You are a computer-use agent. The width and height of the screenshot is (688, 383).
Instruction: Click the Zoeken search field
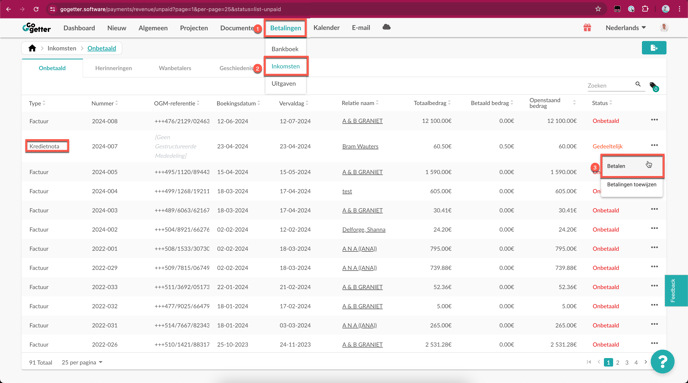pyautogui.click(x=610, y=86)
